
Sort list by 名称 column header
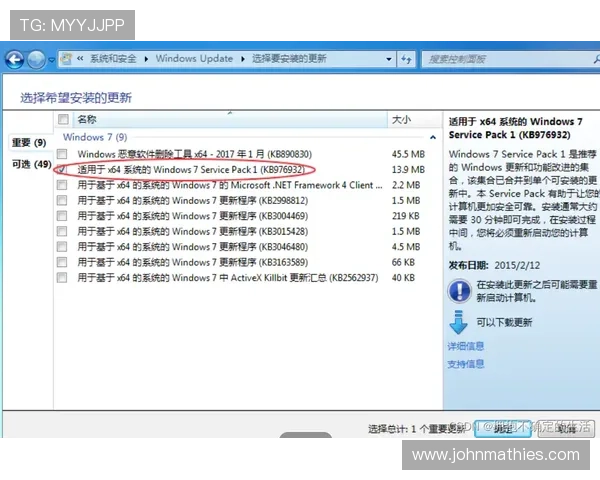click(x=230, y=119)
